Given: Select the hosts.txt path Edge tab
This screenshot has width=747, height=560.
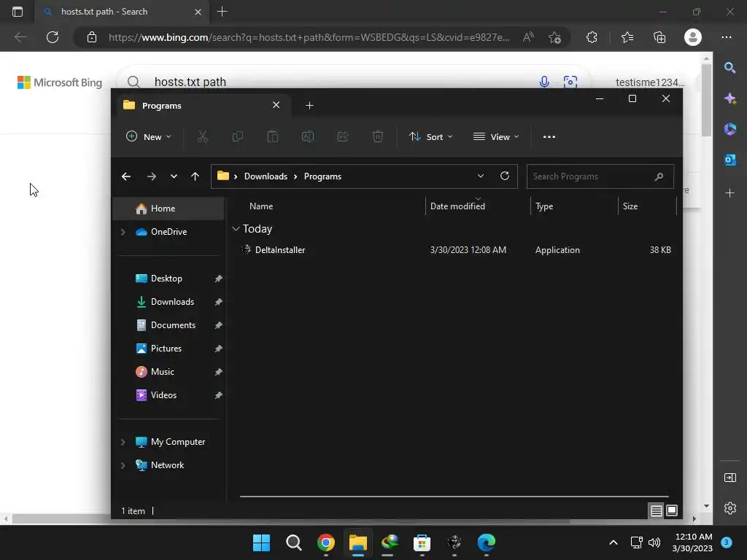Looking at the screenshot, I should (122, 12).
